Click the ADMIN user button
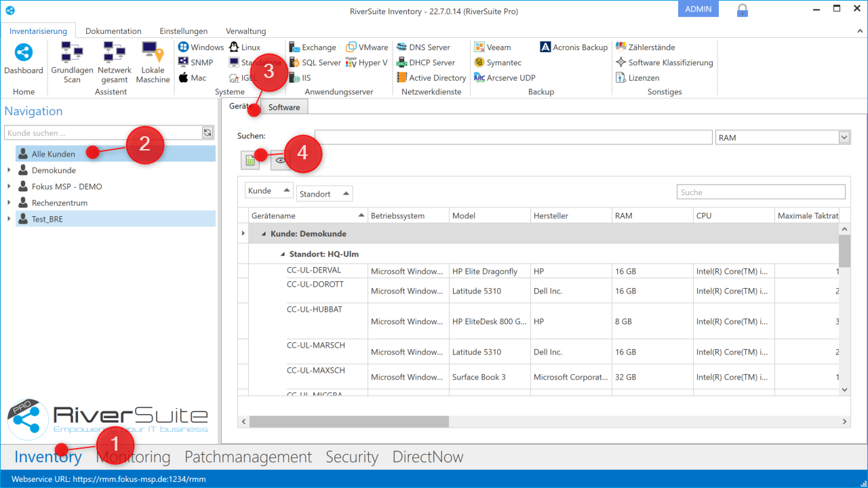 (x=698, y=9)
